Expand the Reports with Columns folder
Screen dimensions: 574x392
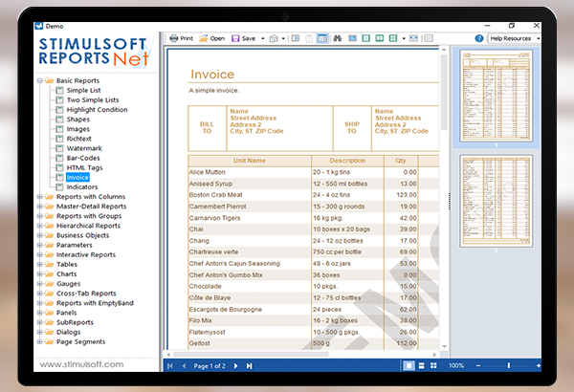[x=39, y=197]
